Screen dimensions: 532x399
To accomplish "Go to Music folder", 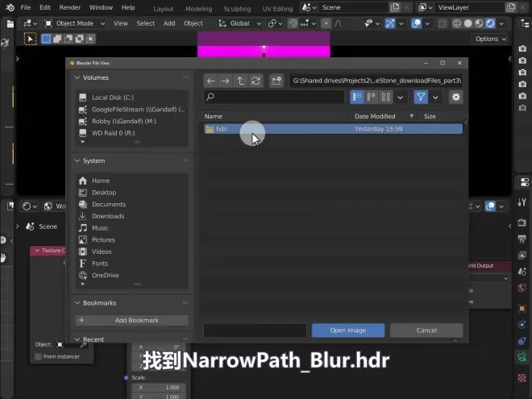I will click(132, 228).
